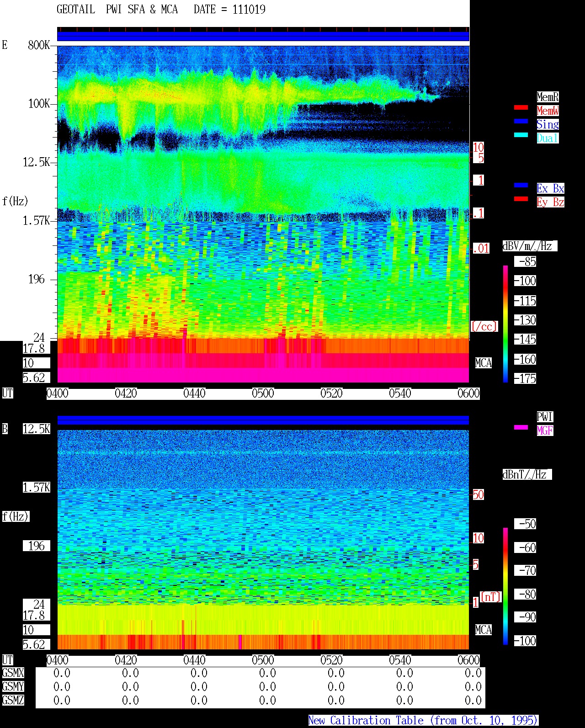
Task: Click the GSMX row label
Action: click(x=13, y=673)
